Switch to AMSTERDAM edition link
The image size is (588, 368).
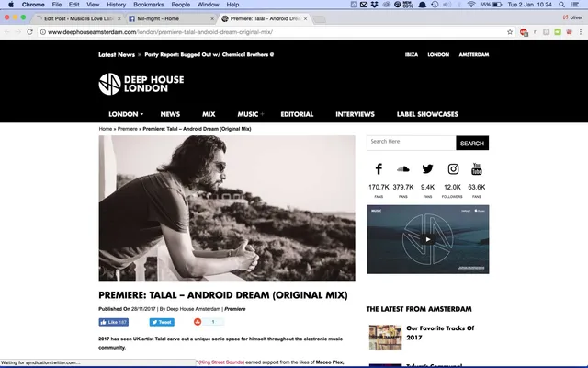[474, 55]
